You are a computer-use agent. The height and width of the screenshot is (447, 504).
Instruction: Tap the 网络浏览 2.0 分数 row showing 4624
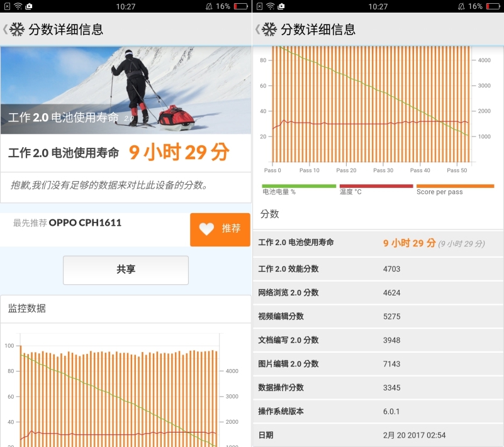pyautogui.click(x=378, y=292)
